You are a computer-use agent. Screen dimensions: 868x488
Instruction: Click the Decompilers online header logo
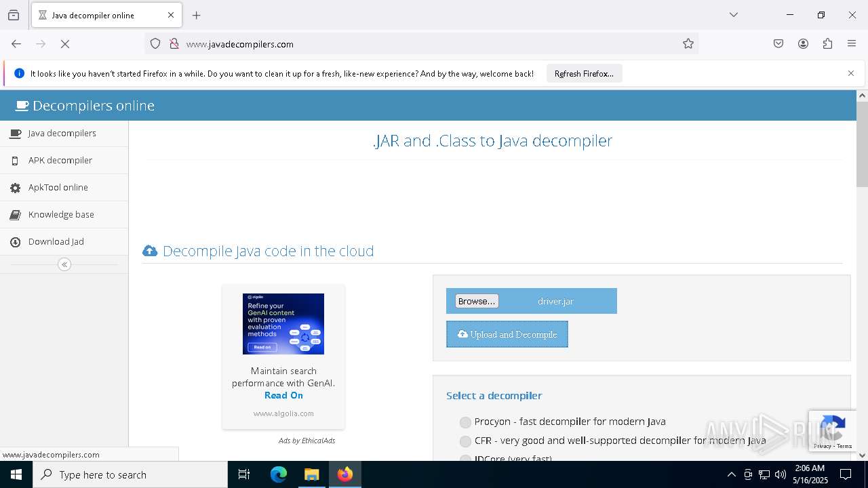(85, 106)
